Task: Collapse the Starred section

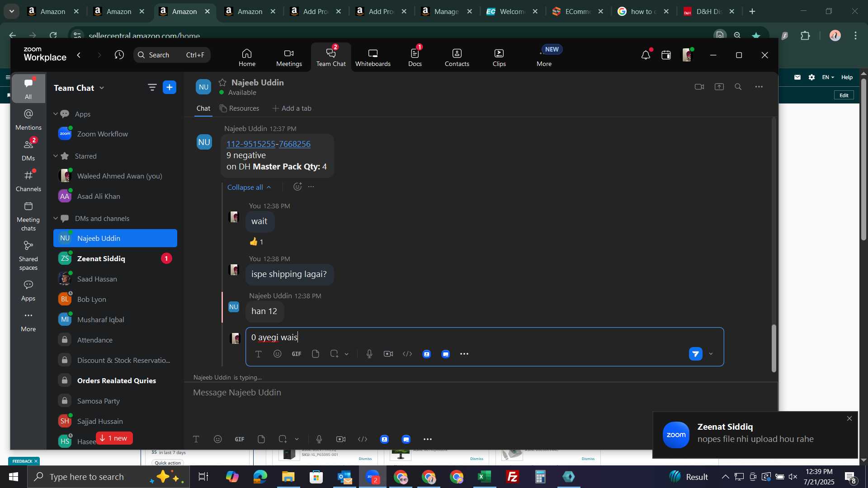Action: (x=56, y=156)
